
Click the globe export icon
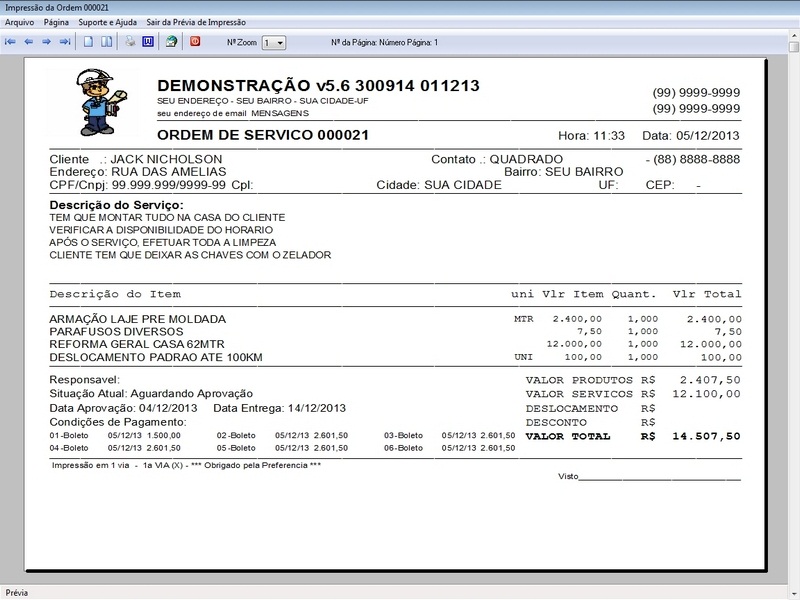click(169, 42)
